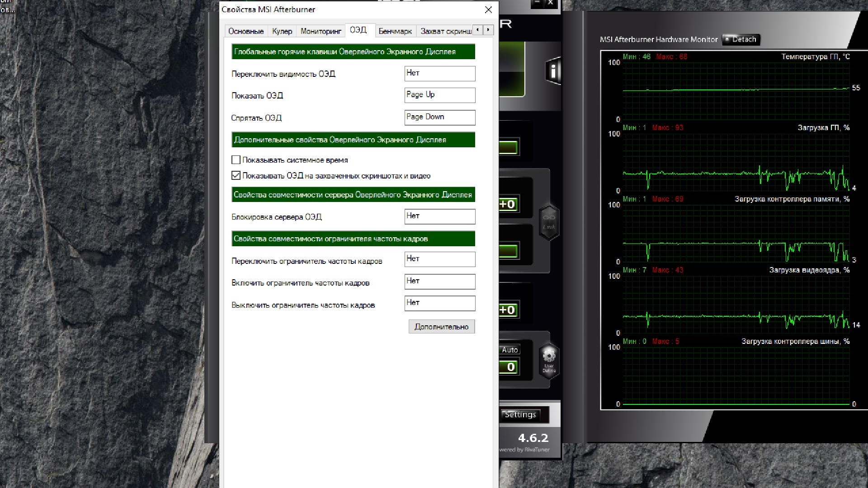The height and width of the screenshot is (488, 868).
Task: Toggle the Auto fan speed mode
Action: (x=510, y=349)
